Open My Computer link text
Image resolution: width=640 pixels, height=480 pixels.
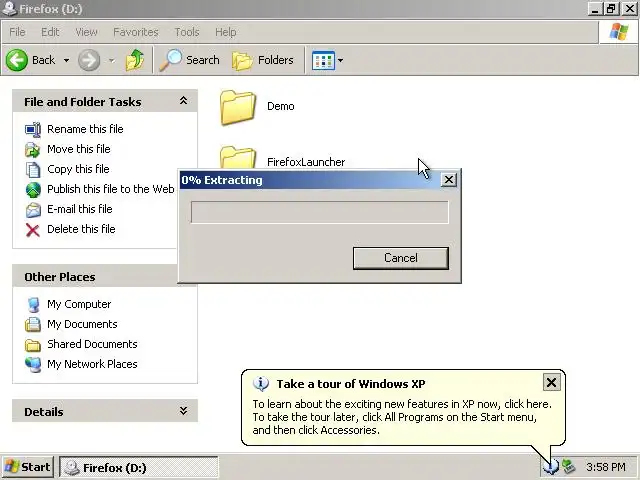point(79,304)
